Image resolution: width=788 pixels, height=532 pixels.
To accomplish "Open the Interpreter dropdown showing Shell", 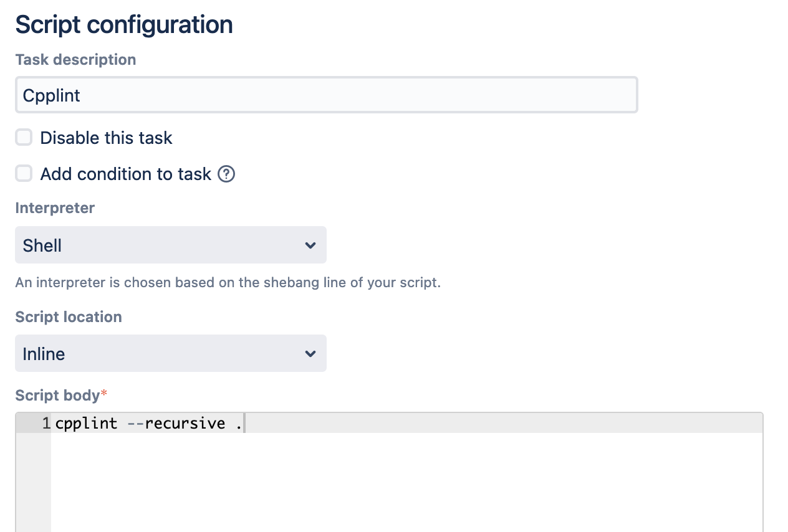I will (170, 245).
